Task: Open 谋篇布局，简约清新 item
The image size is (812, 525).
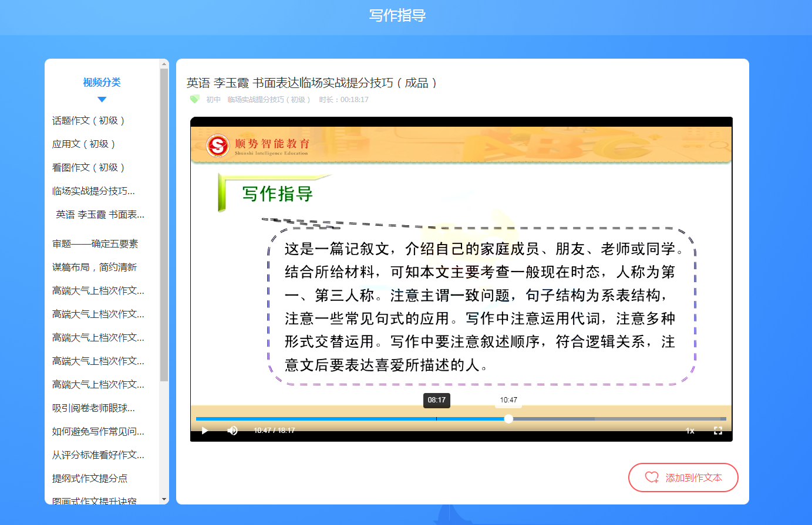Action: [95, 267]
